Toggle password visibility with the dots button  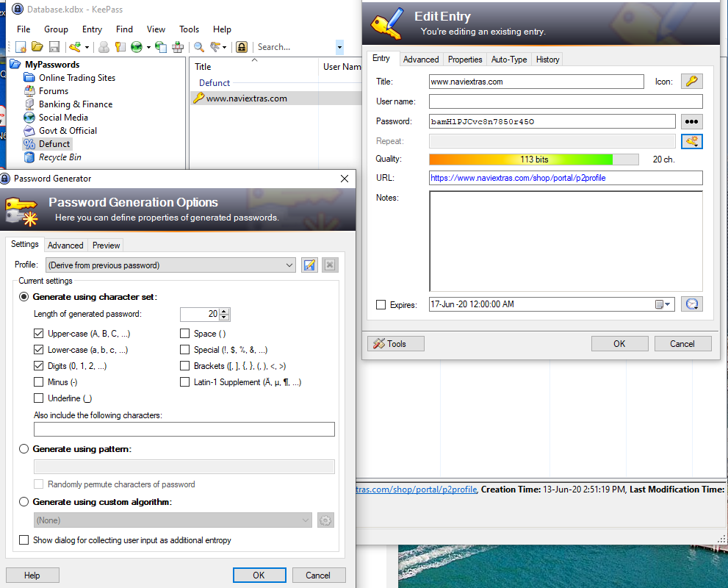click(692, 122)
